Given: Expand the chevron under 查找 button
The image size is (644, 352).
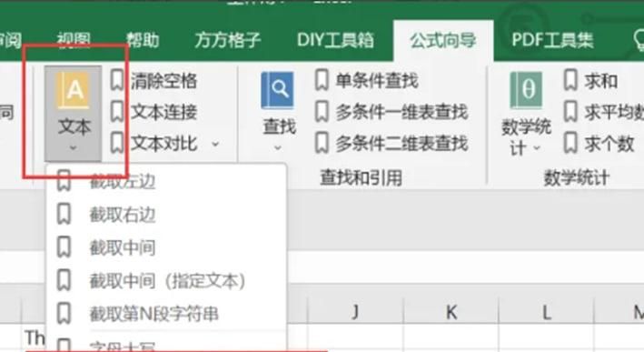Looking at the screenshot, I should point(278,147).
